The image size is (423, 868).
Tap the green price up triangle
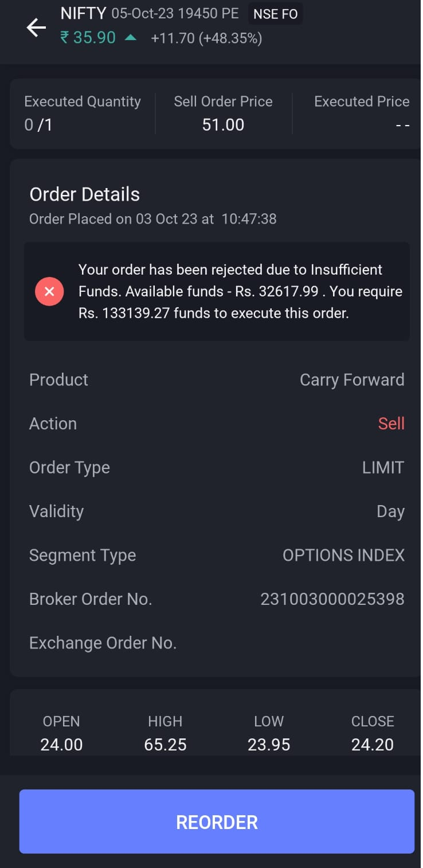(x=131, y=38)
